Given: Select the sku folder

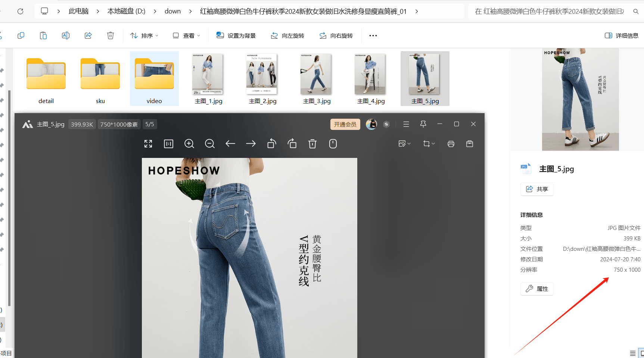Looking at the screenshot, I should [100, 79].
